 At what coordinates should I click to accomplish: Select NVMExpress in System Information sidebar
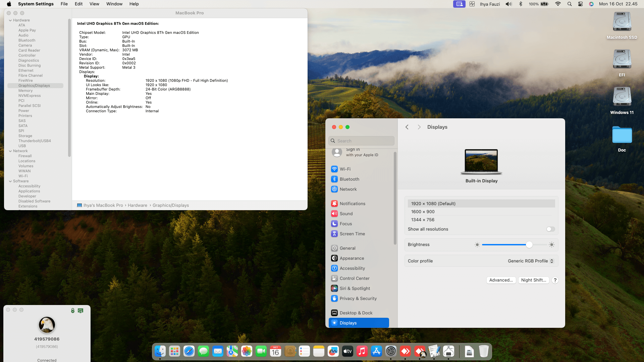pyautogui.click(x=30, y=96)
